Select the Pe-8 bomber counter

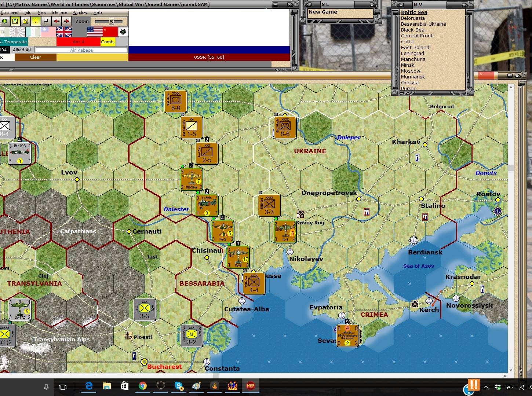tap(238, 257)
